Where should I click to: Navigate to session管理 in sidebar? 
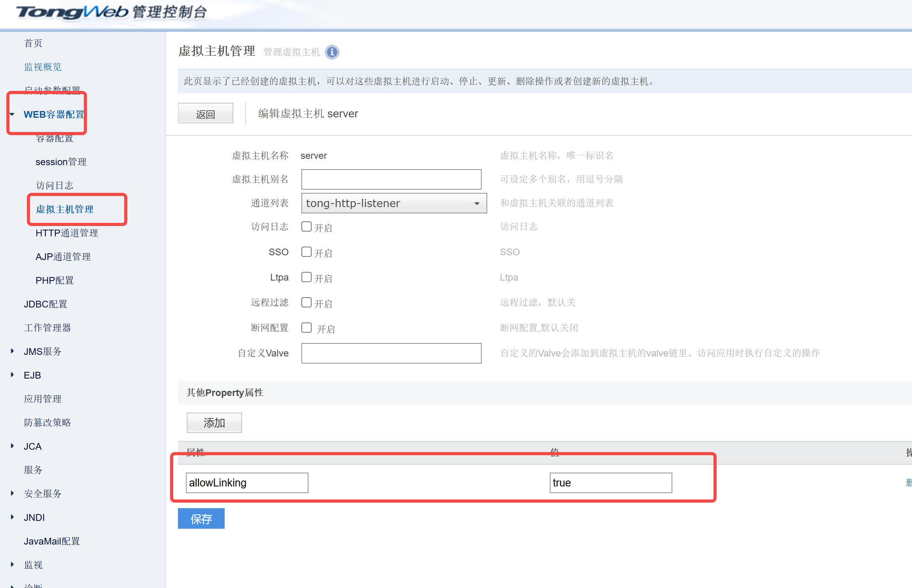[61, 162]
